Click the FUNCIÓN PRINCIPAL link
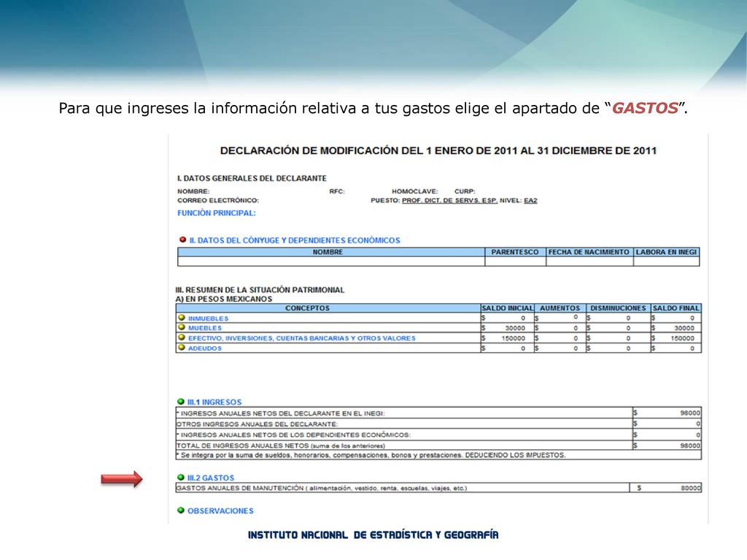747x560 pixels. (x=216, y=213)
